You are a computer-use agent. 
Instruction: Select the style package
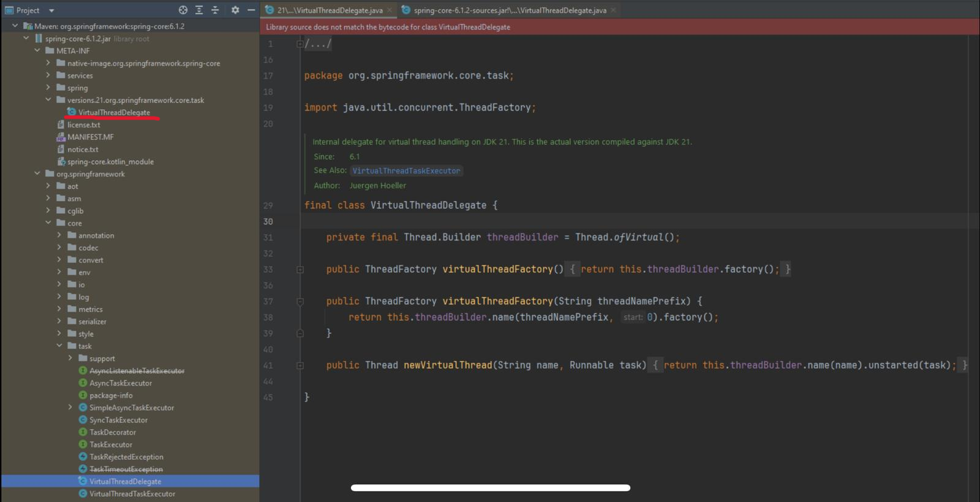point(86,333)
